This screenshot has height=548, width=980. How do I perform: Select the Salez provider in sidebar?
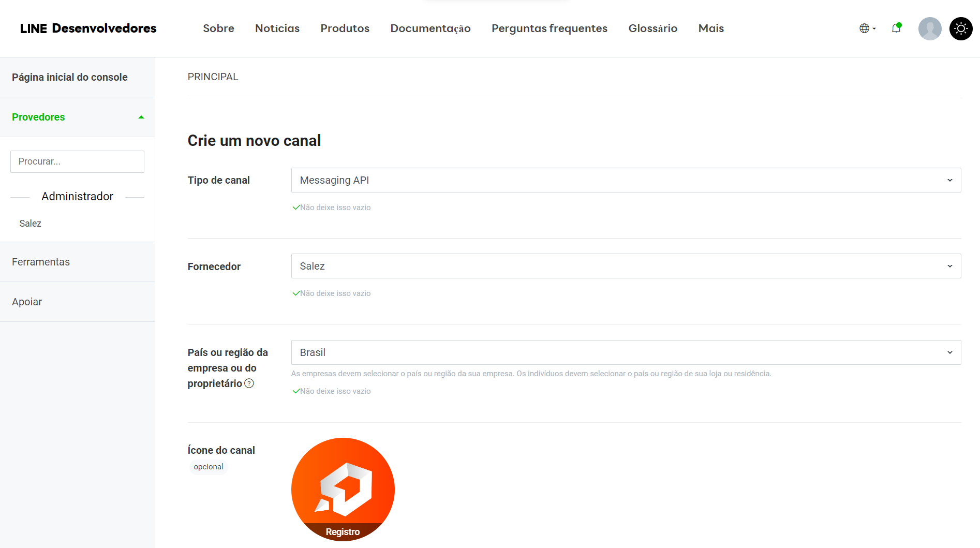(31, 224)
